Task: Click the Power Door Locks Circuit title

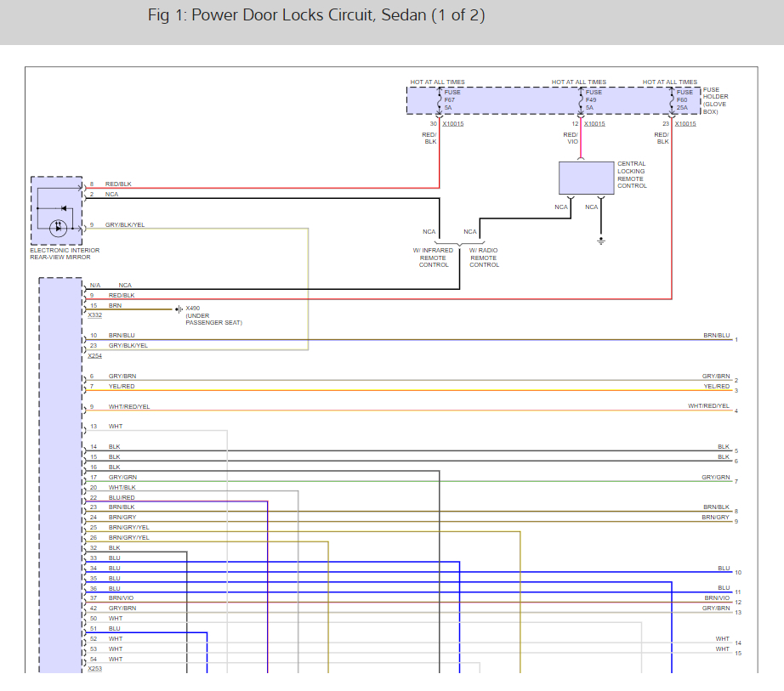Action: pyautogui.click(x=316, y=16)
